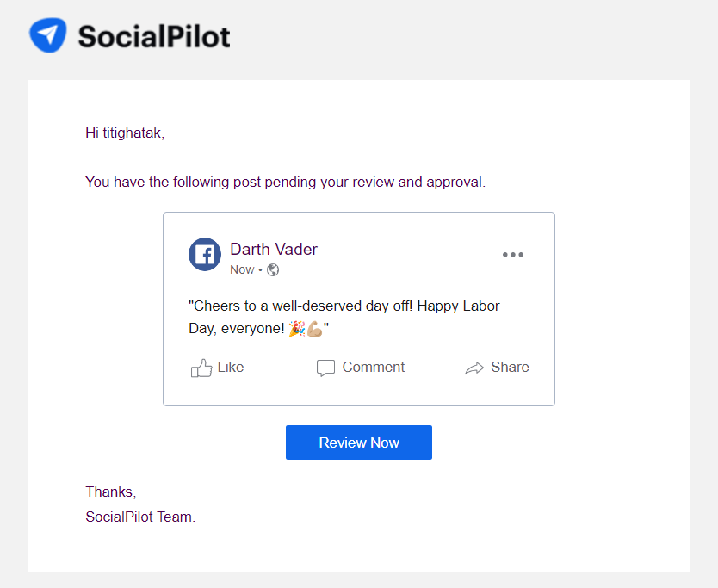Click the Comment label text
The height and width of the screenshot is (588, 718).
(374, 368)
